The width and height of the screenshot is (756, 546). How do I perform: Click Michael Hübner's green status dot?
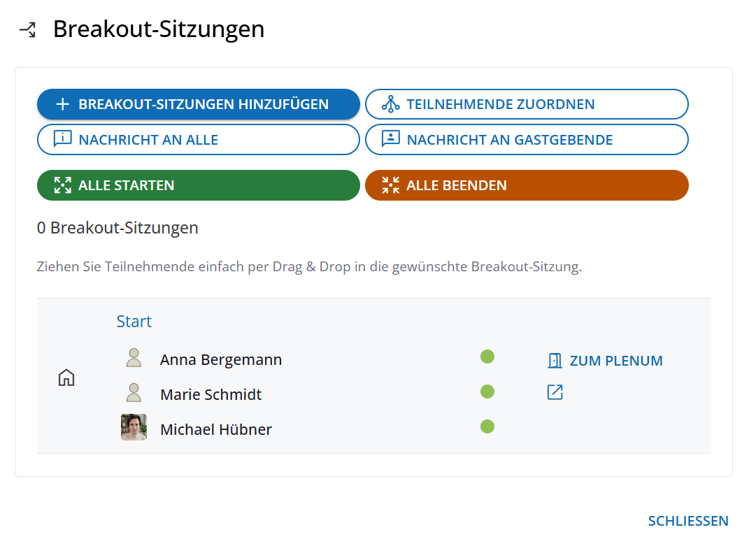pos(487,426)
